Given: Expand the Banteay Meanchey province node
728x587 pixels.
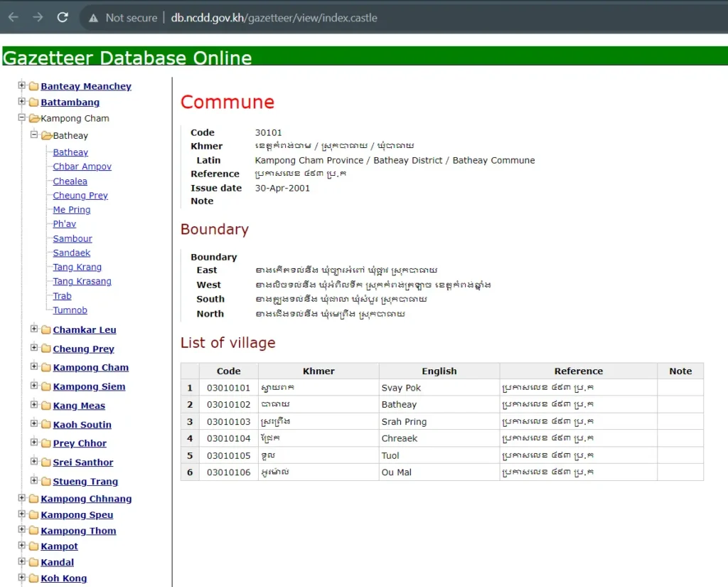Looking at the screenshot, I should [21, 86].
